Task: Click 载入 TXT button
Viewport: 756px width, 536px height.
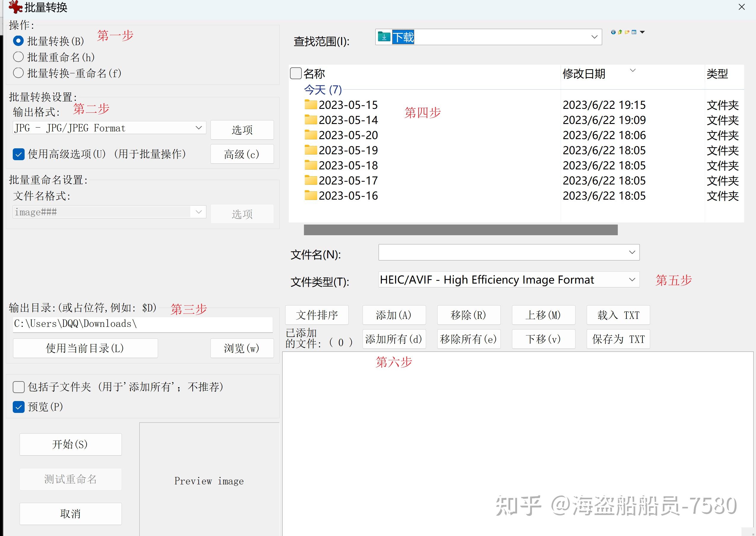Action: click(x=618, y=315)
